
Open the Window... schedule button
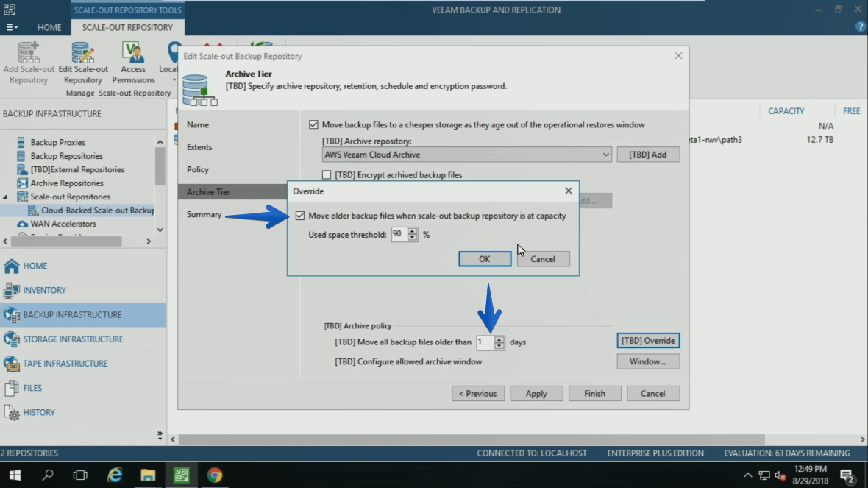[647, 361]
